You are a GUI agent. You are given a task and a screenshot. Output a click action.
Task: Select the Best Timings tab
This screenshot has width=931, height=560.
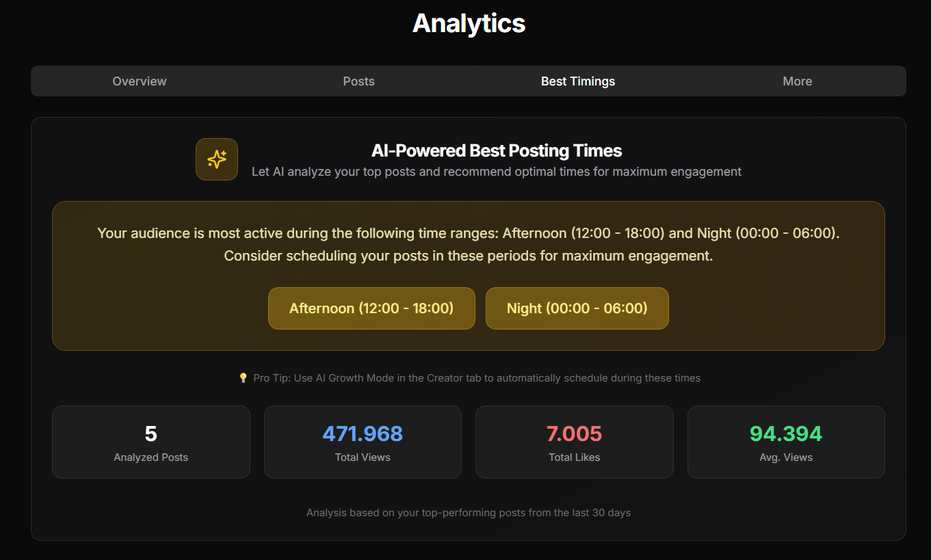click(578, 81)
